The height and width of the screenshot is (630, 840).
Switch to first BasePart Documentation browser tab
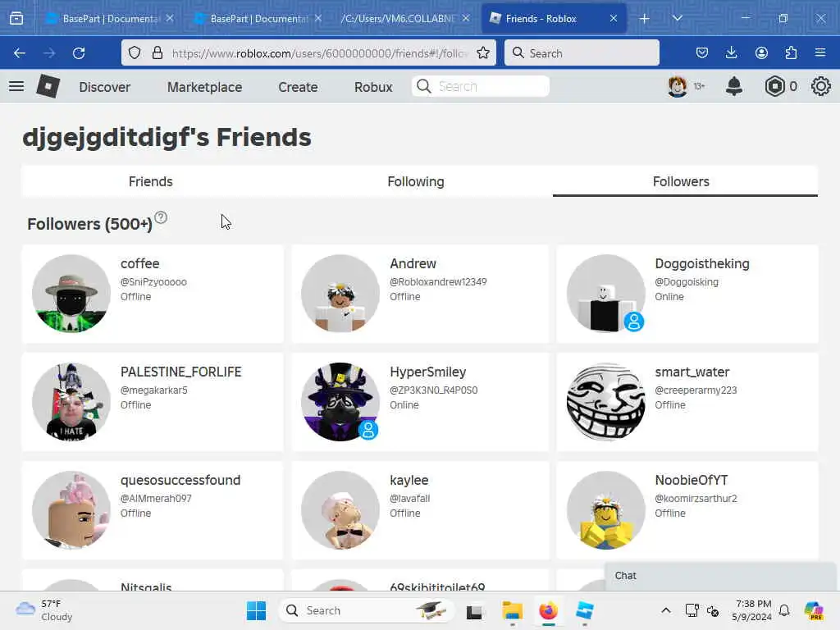click(x=110, y=19)
